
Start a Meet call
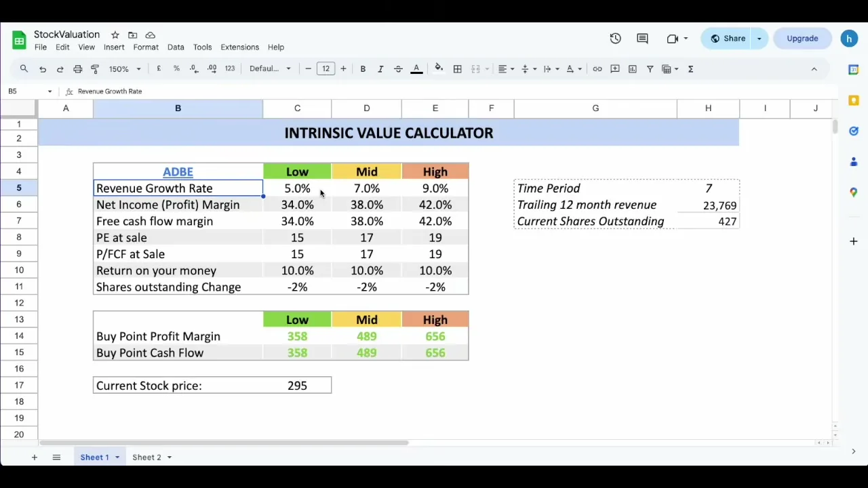pos(677,39)
